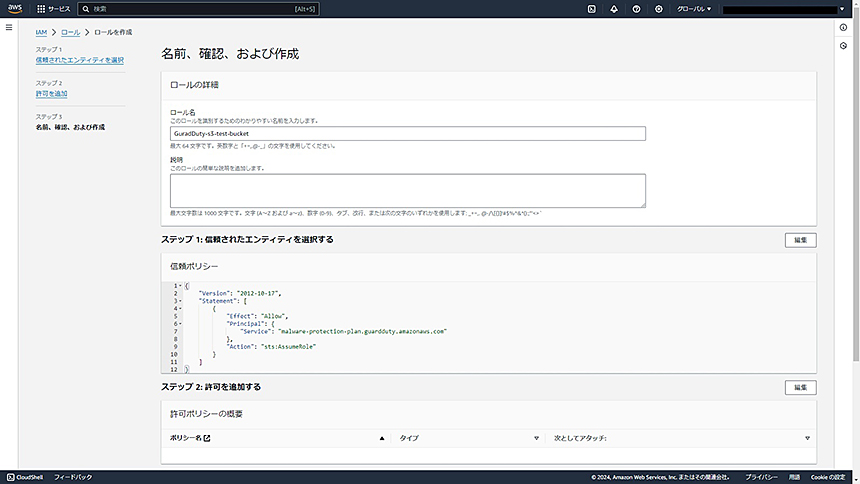
Task: Open the account menu dropdown arrow
Action: click(x=842, y=9)
